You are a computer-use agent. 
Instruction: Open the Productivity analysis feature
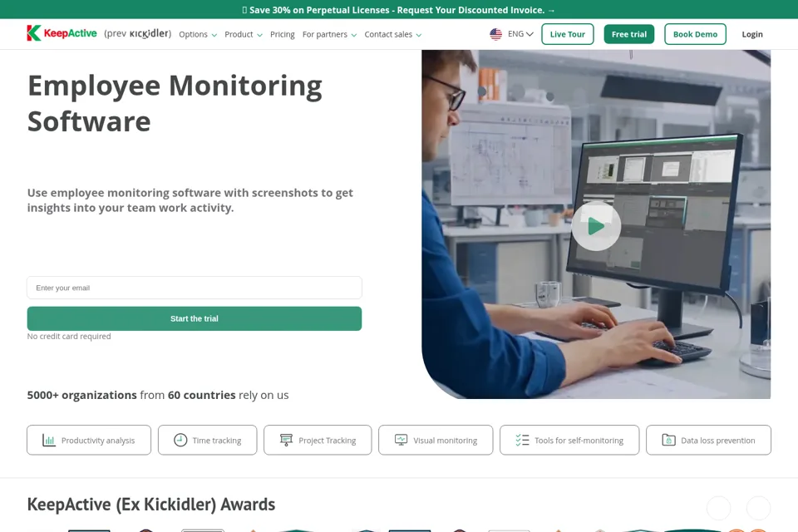click(x=89, y=440)
